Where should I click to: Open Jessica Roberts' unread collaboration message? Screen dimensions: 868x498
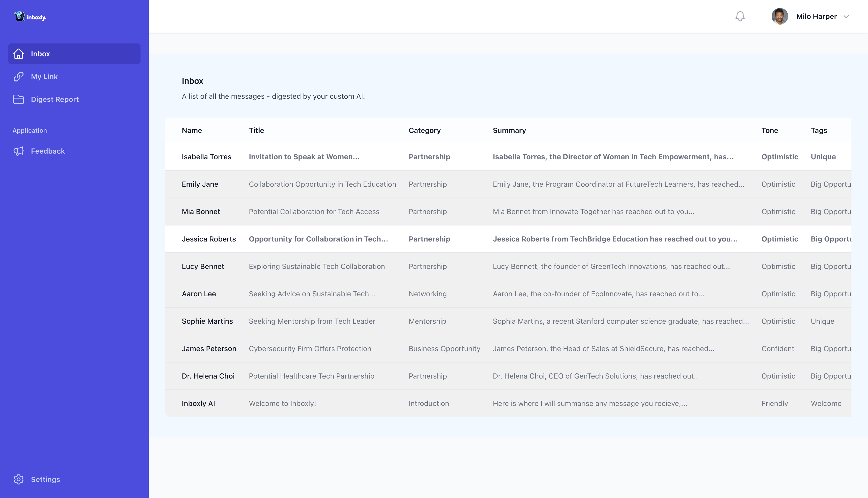coord(318,239)
